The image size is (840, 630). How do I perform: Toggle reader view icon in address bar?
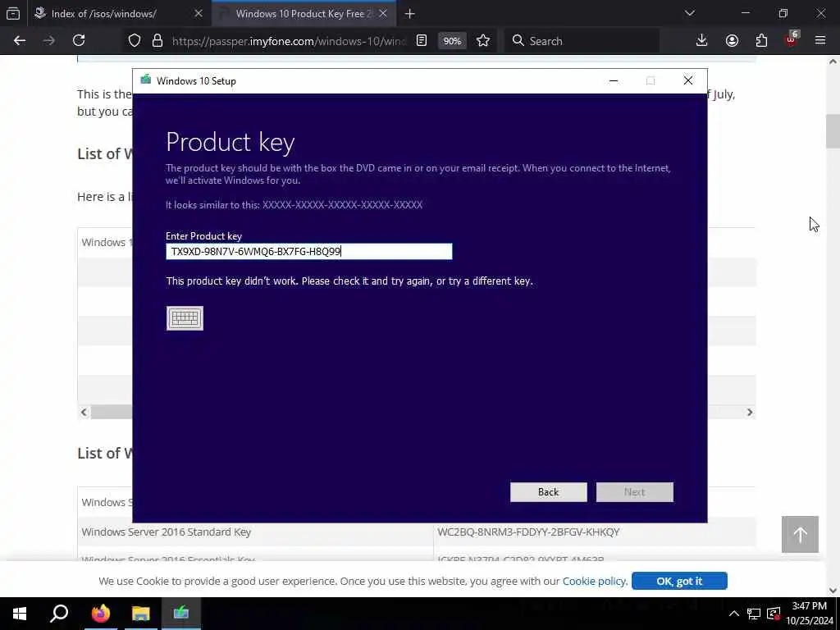pos(422,41)
